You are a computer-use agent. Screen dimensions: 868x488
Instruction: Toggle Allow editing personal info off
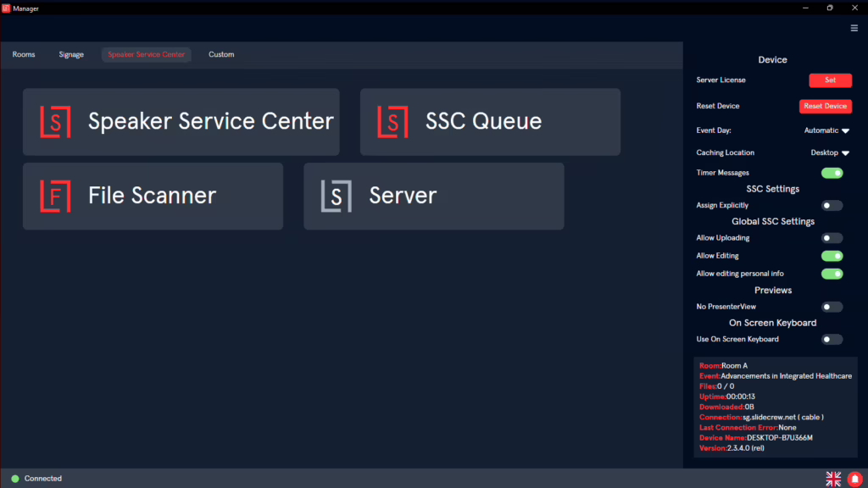(832, 274)
